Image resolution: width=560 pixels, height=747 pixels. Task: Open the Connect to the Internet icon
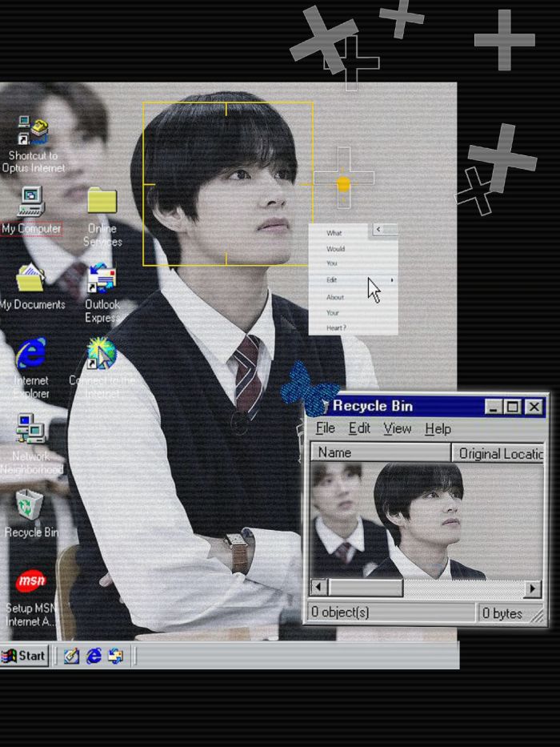point(101,353)
